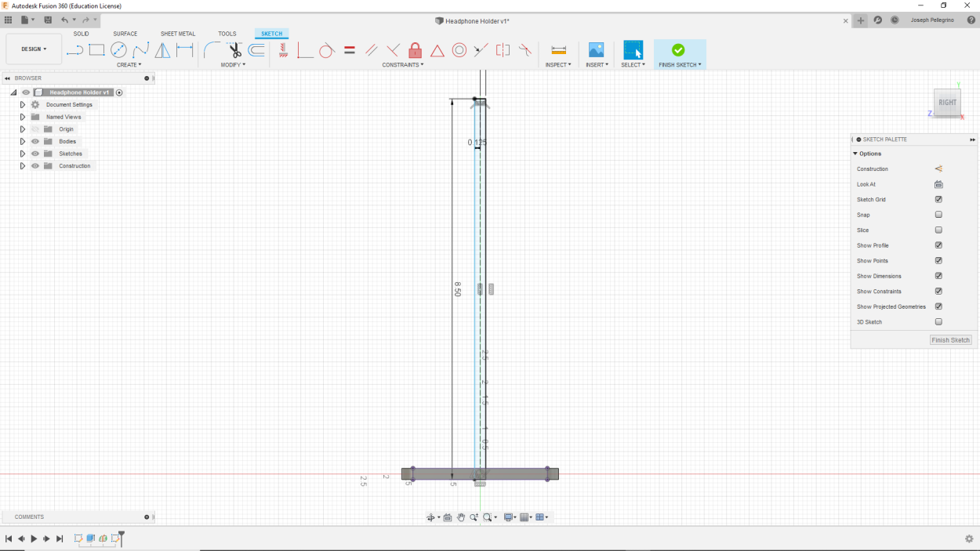Hide the Bodies folder visibility eye
980x551 pixels.
[35, 141]
